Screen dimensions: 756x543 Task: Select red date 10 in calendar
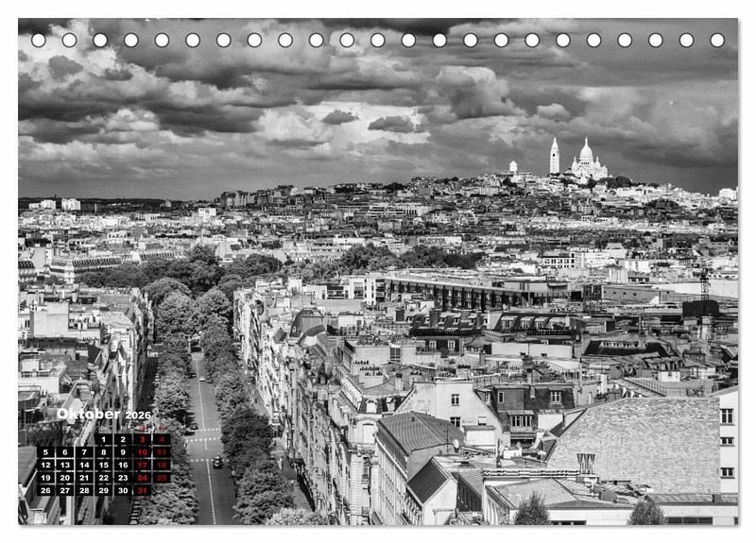[142, 452]
